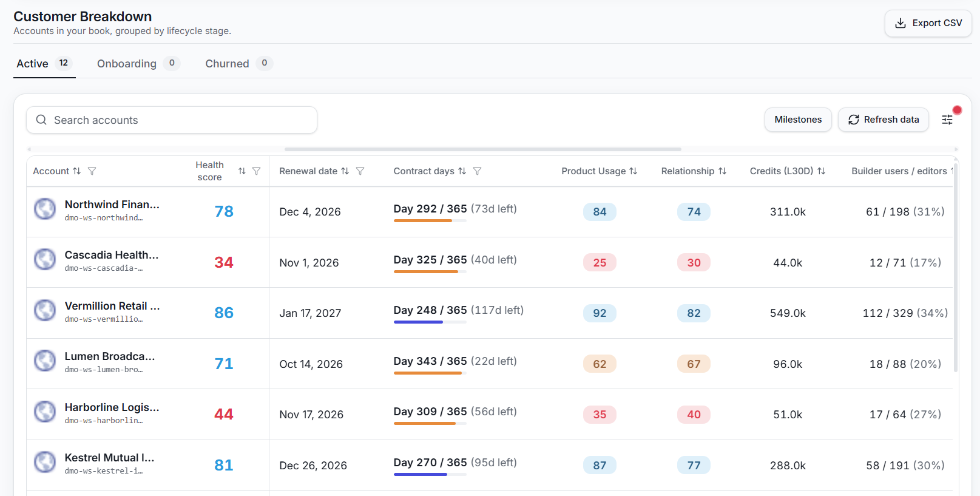The width and height of the screenshot is (980, 496).
Task: Sort by the Account column arrows
Action: (76, 171)
